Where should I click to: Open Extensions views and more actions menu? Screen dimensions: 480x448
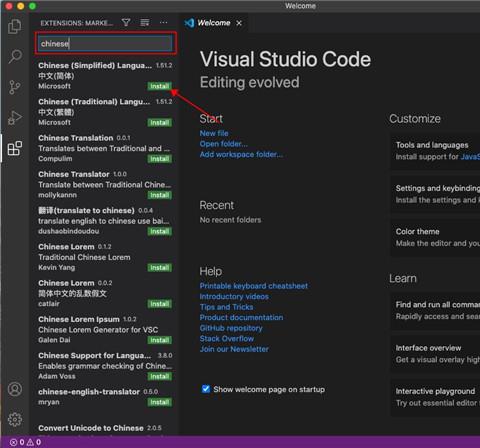coord(163,22)
